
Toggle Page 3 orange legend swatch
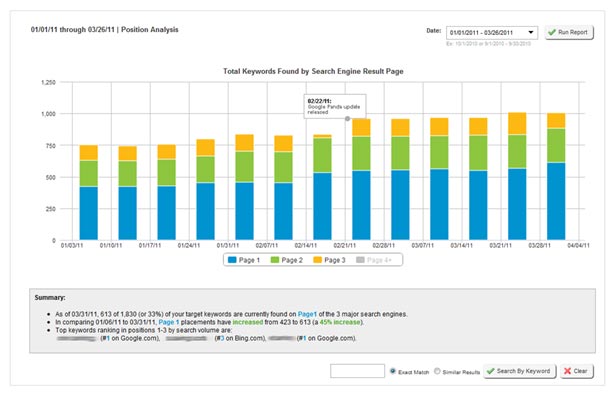317,260
